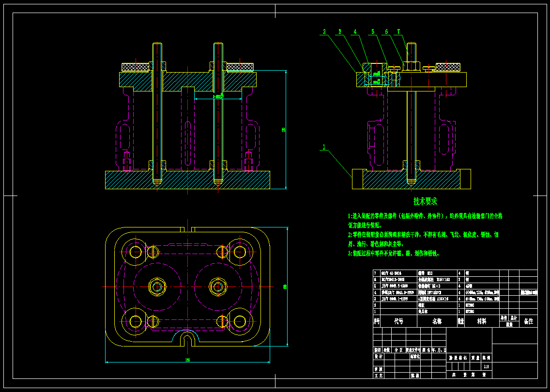Screen dimensions: 550x392
Task: Click the "1:1" scale value in the title block
Action: (487, 367)
